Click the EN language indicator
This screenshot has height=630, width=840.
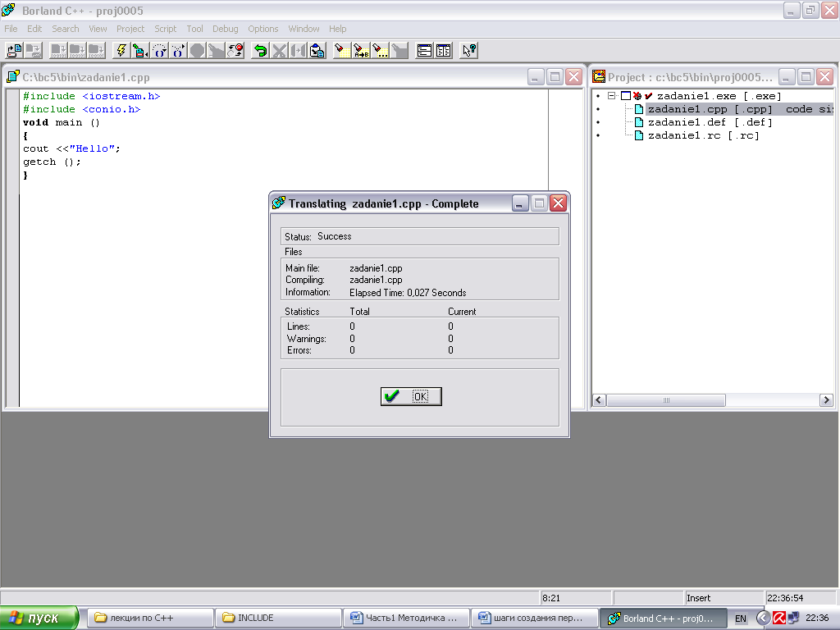741,619
